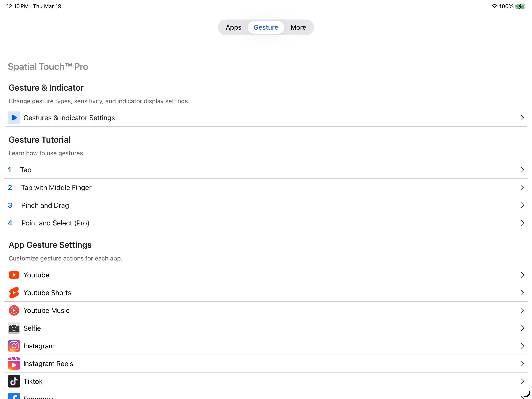Image resolution: width=532 pixels, height=399 pixels.
Task: Open Tap with Middle Finger tutorial
Action: click(x=266, y=187)
